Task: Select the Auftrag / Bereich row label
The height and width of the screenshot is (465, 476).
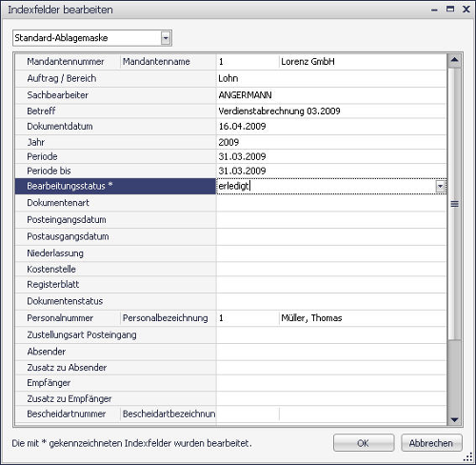Action: click(x=62, y=78)
